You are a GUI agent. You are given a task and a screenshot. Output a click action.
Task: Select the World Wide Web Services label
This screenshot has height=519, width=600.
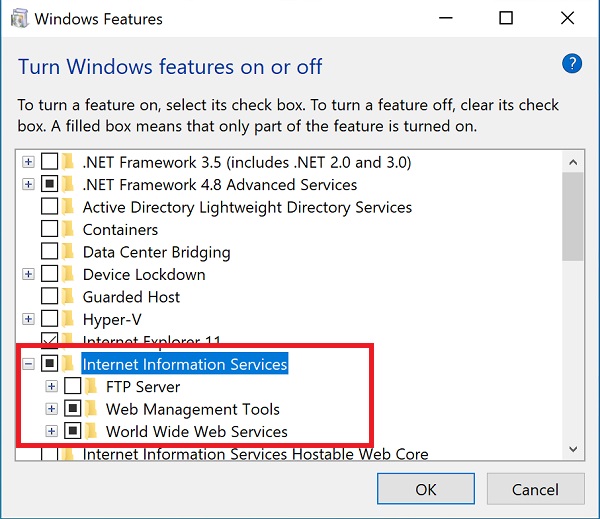click(x=197, y=431)
